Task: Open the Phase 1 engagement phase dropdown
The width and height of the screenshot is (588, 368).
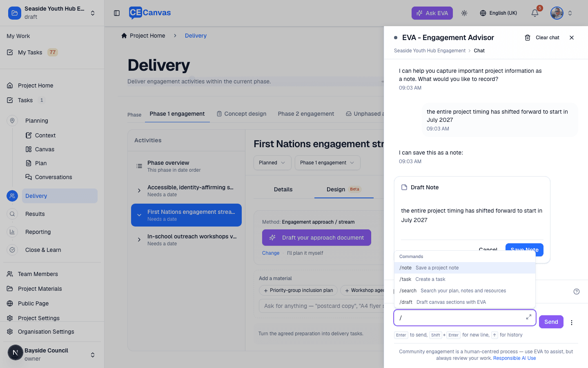Action: (327, 163)
